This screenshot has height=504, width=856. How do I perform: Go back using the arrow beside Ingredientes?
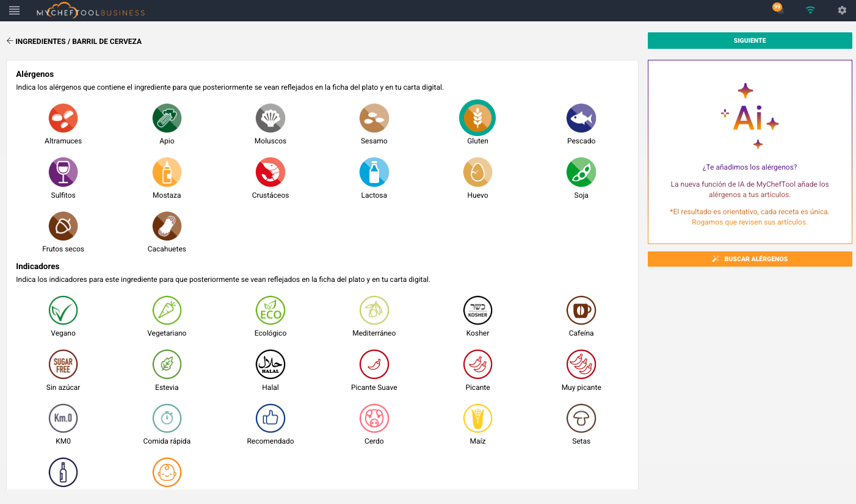coord(10,41)
